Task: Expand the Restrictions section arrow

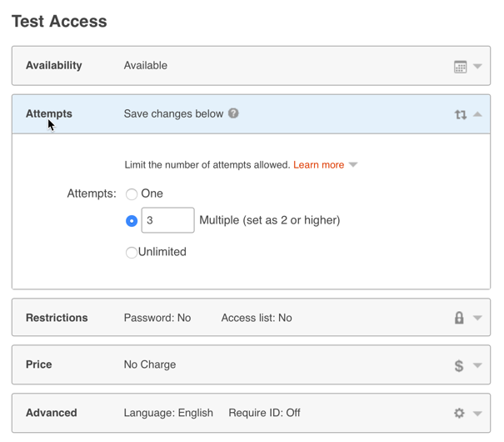Action: (x=477, y=318)
